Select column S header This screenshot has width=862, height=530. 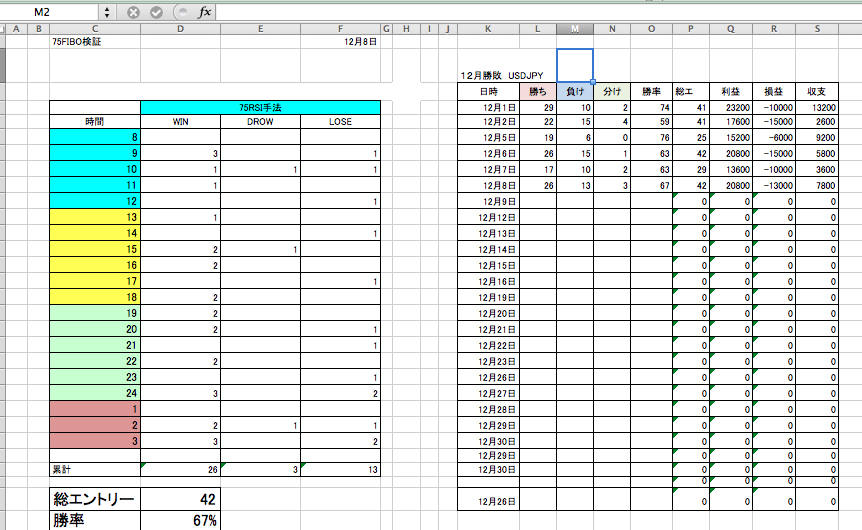point(818,28)
